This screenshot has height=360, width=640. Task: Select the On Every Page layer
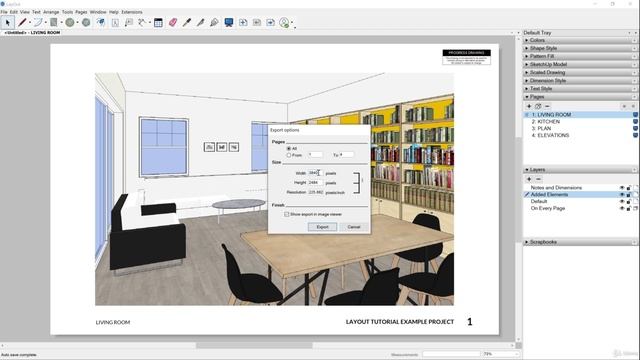pos(548,208)
